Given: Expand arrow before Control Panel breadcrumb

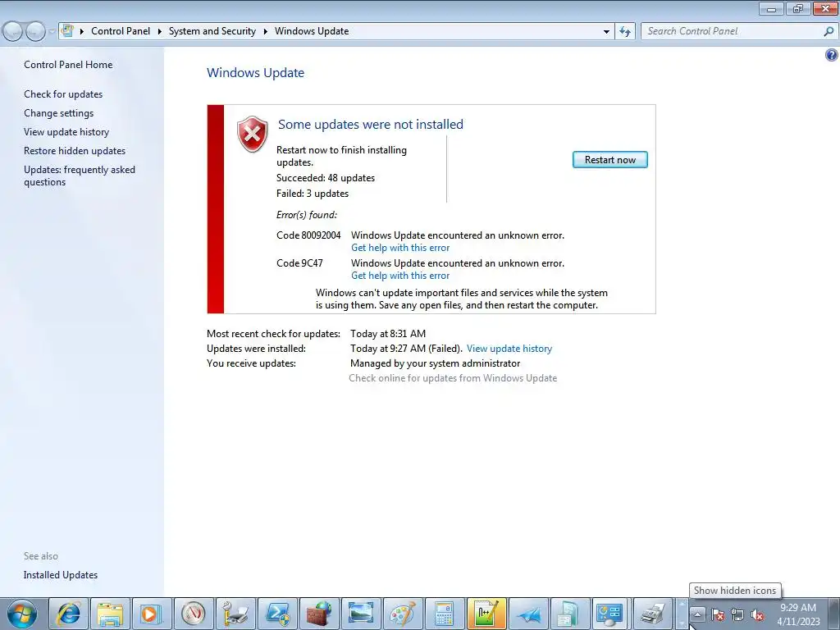Looking at the screenshot, I should [81, 32].
